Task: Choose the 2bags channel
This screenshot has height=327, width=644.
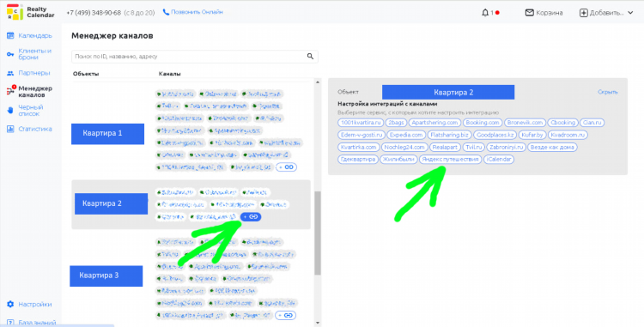Action: point(397,122)
